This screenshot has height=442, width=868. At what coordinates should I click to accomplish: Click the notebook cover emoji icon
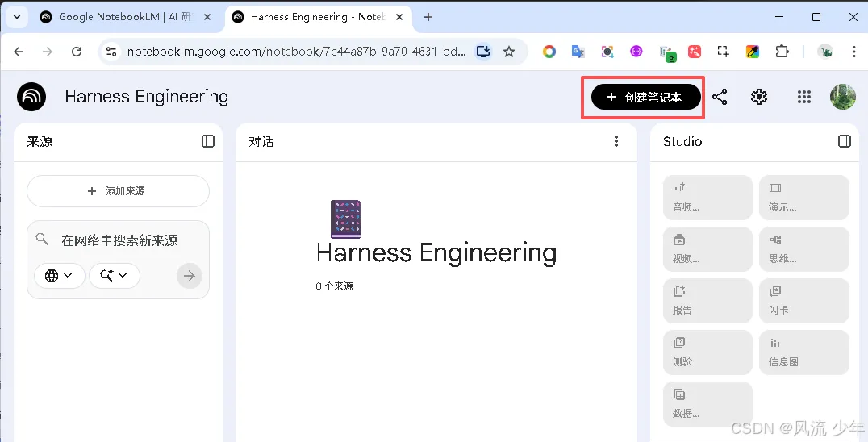click(x=345, y=219)
